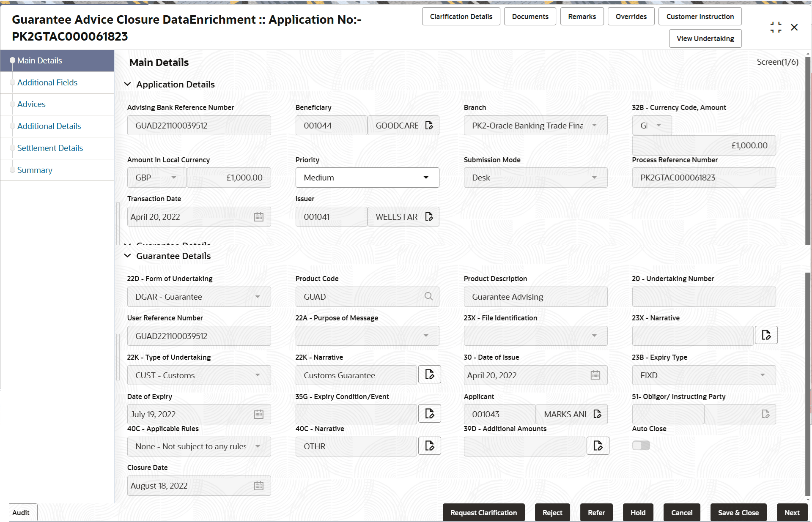Open the Submission Mode dropdown
812x522 pixels.
point(595,178)
